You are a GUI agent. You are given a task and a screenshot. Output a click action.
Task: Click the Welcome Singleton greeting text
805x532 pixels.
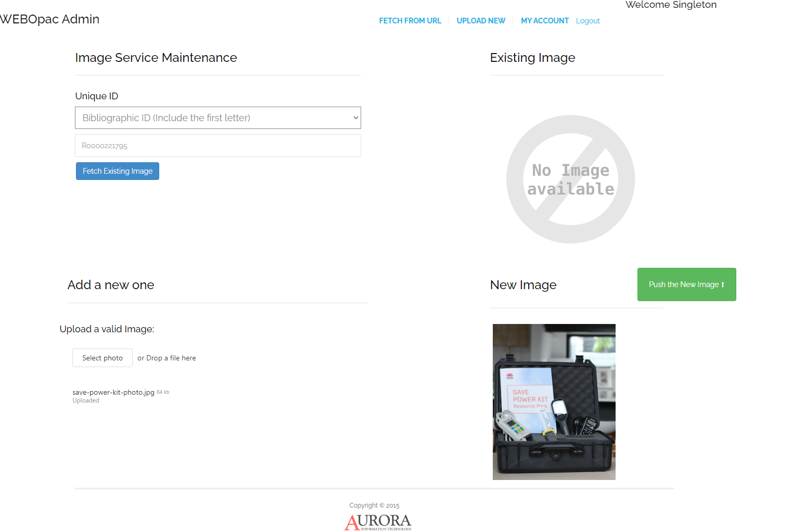pos(670,5)
